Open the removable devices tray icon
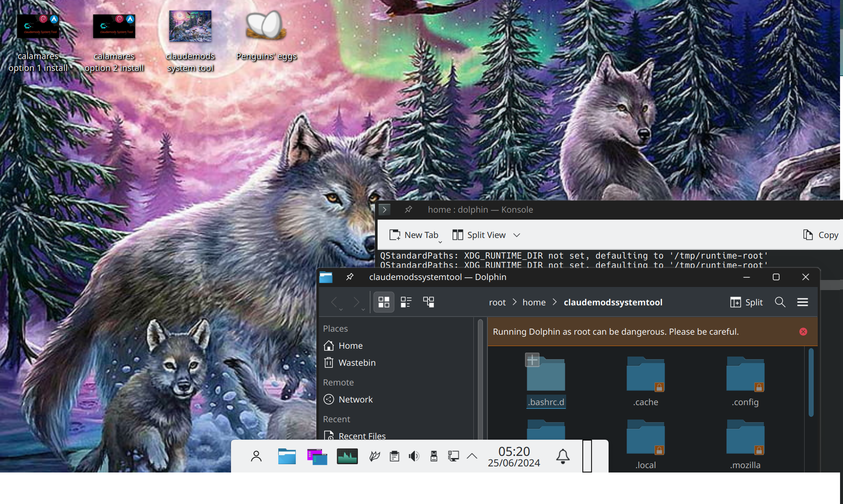 [434, 456]
